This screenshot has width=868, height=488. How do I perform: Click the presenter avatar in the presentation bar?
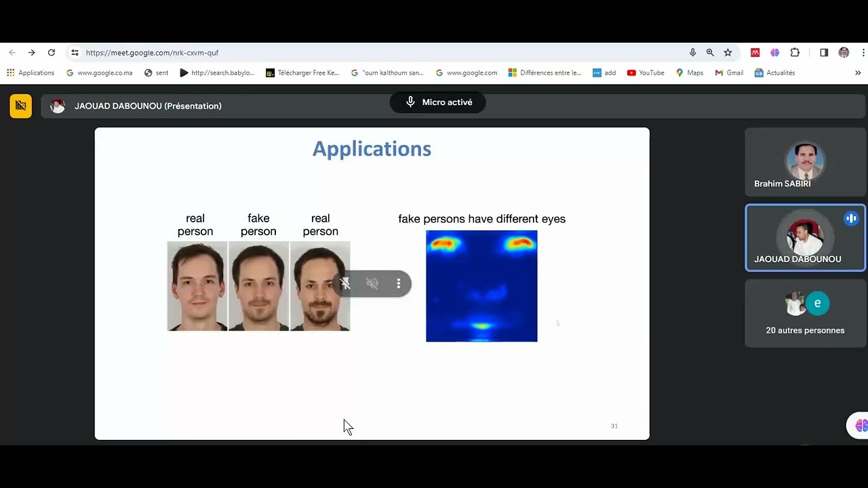click(58, 106)
